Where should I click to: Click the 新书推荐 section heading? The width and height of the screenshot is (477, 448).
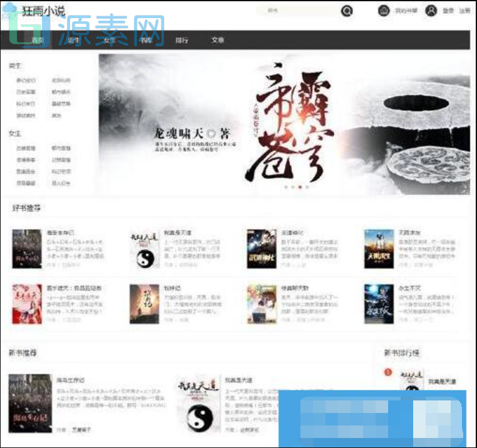23,353
